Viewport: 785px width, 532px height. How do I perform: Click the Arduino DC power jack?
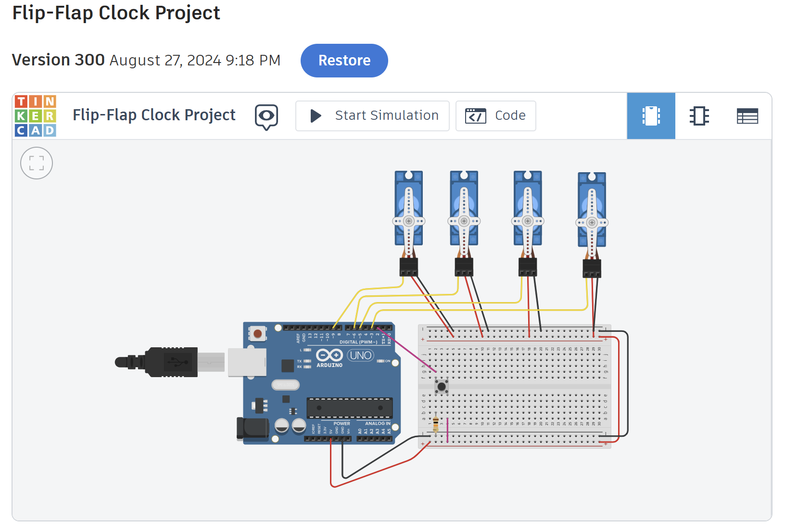pyautogui.click(x=253, y=428)
